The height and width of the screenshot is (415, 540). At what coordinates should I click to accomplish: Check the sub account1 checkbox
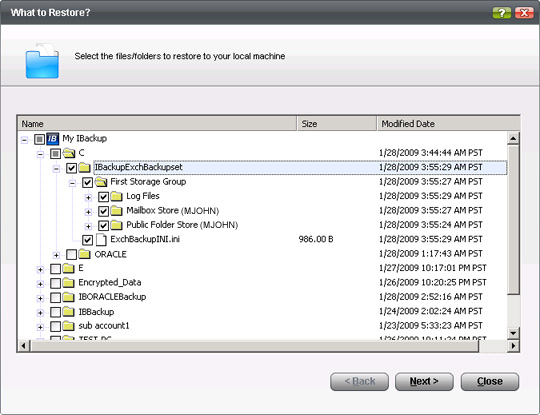tap(55, 326)
